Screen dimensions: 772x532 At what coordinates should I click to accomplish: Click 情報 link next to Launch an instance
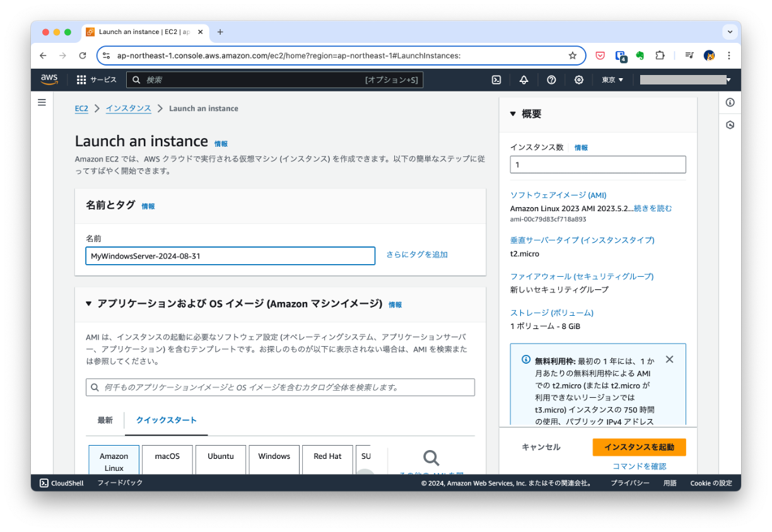[x=221, y=144]
